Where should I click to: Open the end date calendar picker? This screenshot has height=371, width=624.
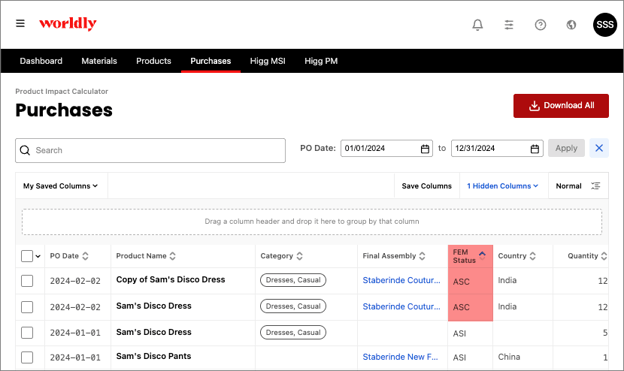tap(535, 148)
